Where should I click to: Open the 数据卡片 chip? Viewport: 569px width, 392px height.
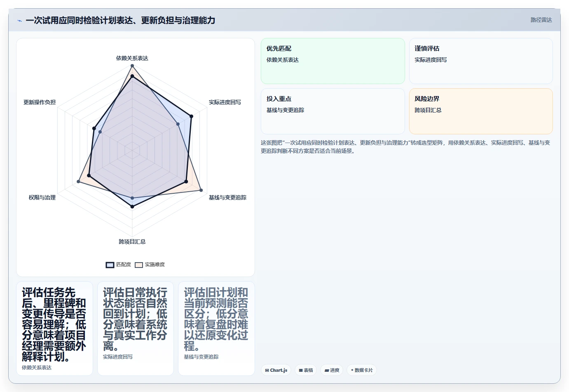click(x=362, y=370)
